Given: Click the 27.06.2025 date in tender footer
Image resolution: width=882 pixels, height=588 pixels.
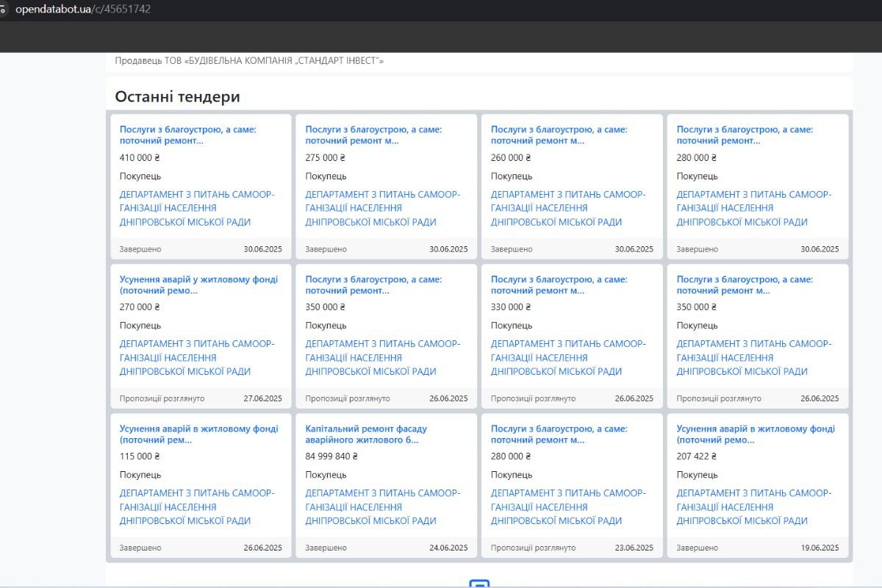Looking at the screenshot, I should (262, 398).
